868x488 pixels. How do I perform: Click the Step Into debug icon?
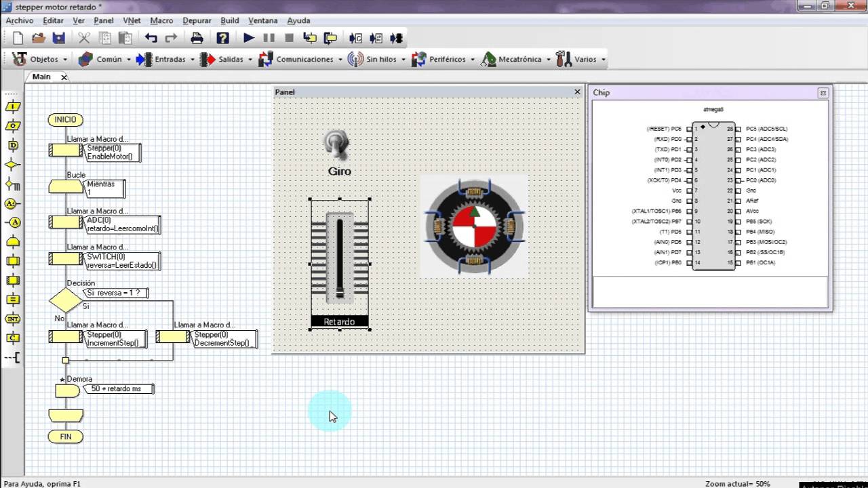[x=310, y=38]
